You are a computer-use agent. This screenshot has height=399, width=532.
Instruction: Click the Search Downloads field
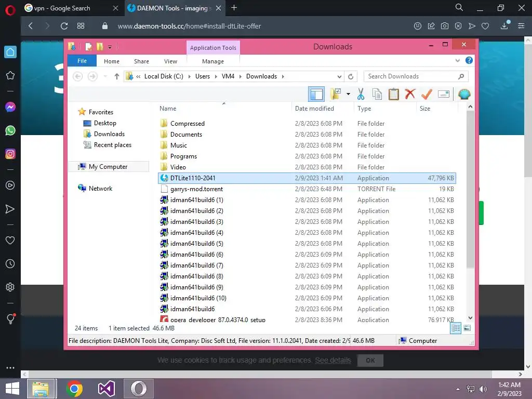pyautogui.click(x=416, y=76)
